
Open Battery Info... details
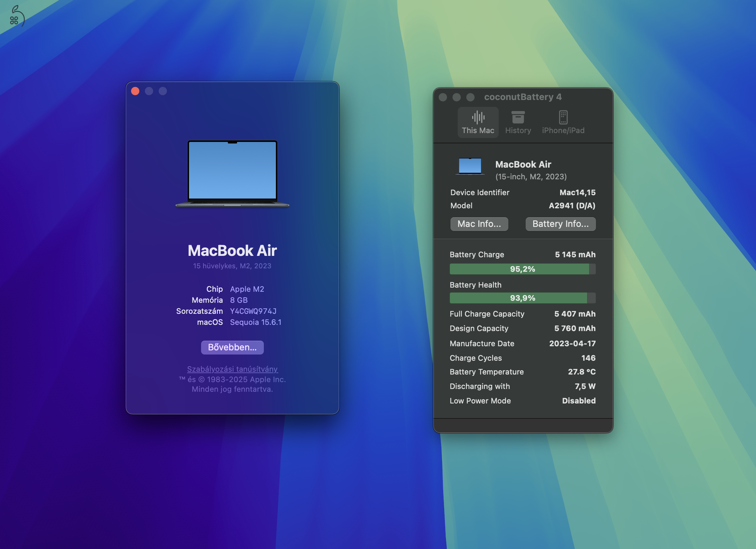pyautogui.click(x=560, y=224)
